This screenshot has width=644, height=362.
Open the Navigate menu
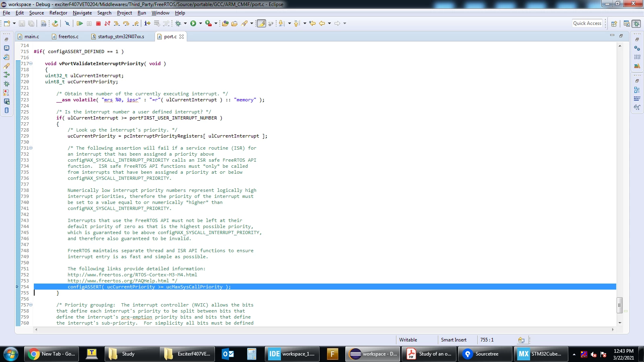pyautogui.click(x=82, y=13)
